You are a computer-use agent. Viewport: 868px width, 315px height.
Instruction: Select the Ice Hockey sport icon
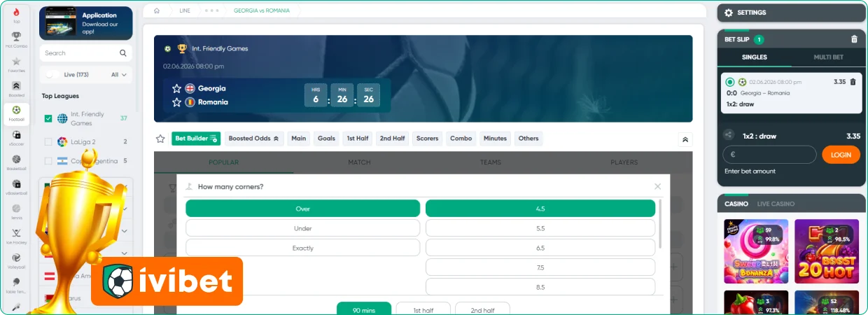click(x=16, y=232)
